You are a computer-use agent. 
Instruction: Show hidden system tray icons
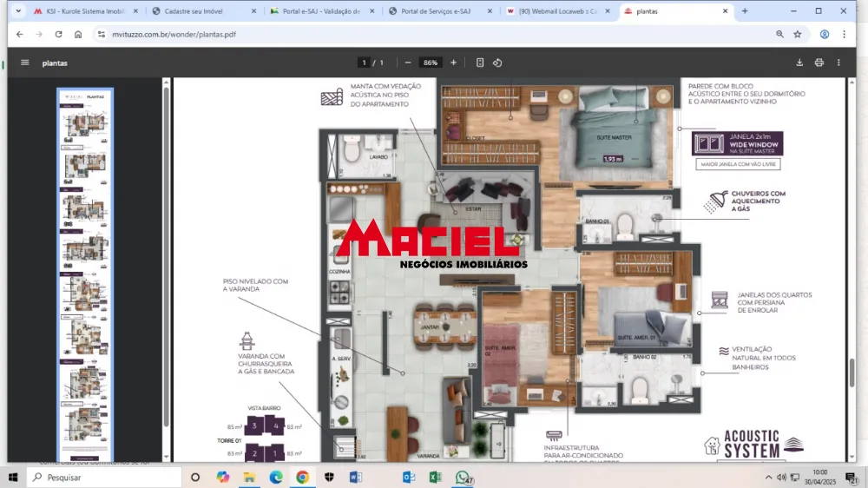click(768, 477)
